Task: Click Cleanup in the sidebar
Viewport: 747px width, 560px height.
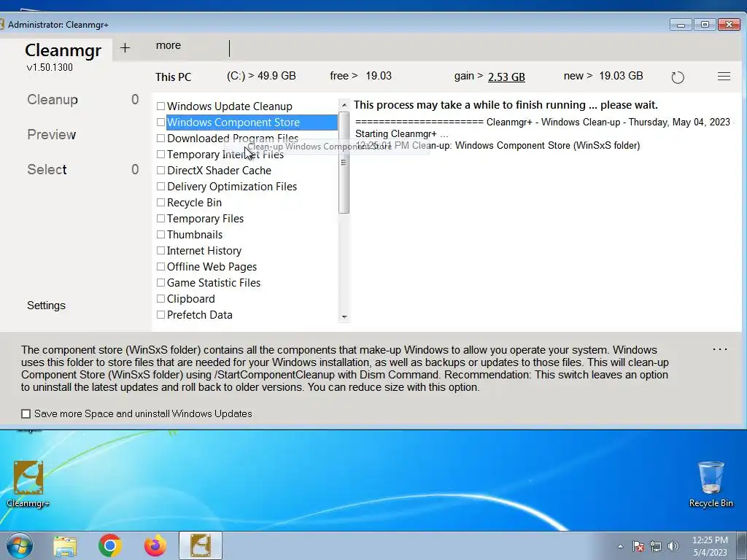Action: (x=53, y=99)
